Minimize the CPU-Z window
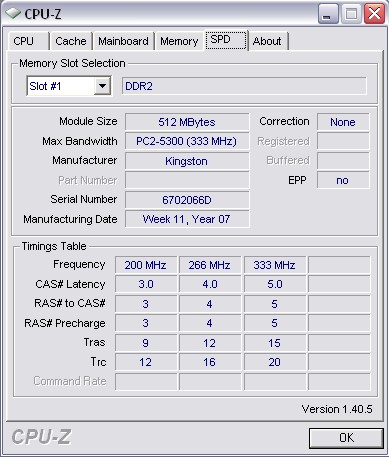389x457 pixels. (328, 14)
